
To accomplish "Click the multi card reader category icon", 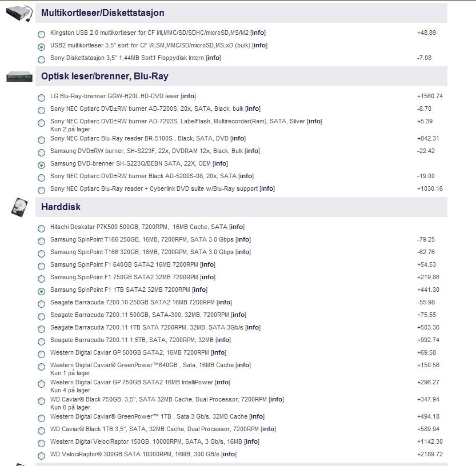I will pyautogui.click(x=19, y=13).
